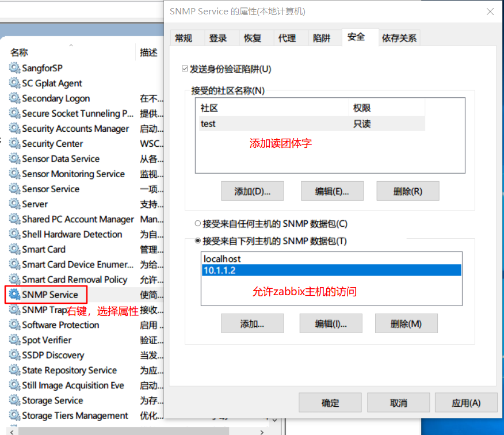切换到常规选项卡
The width and height of the screenshot is (504, 435).
[186, 37]
